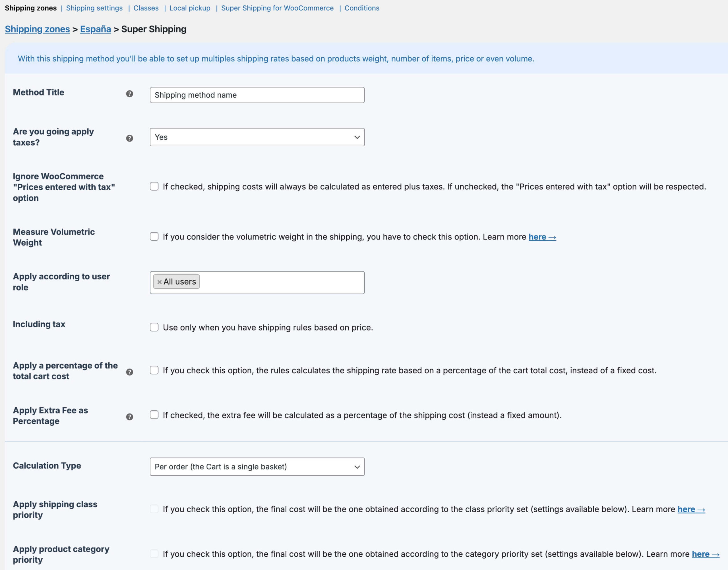Click España breadcrumb link
728x570 pixels.
point(95,29)
